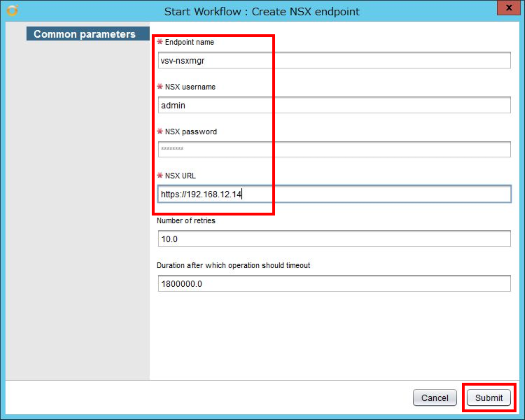Click the 'NSX username' label
Image resolution: width=525 pixels, height=420 pixels.
click(190, 87)
